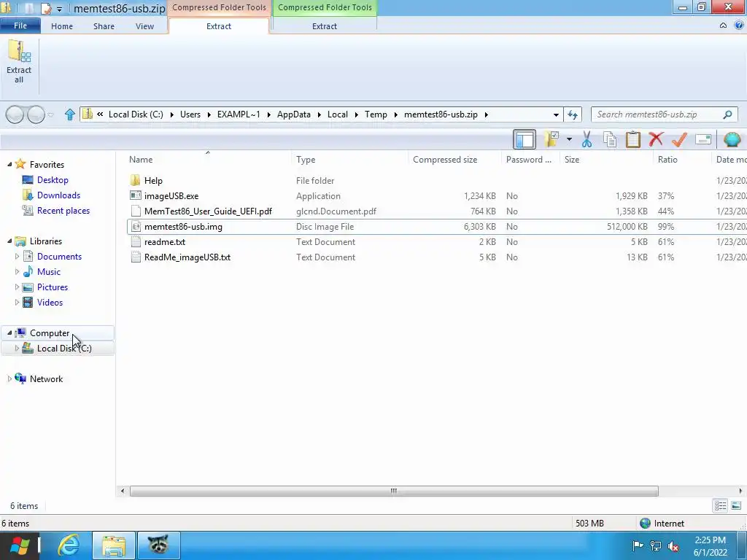The height and width of the screenshot is (560, 747).
Task: Switch to Details view icon in status bar
Action: (720, 506)
